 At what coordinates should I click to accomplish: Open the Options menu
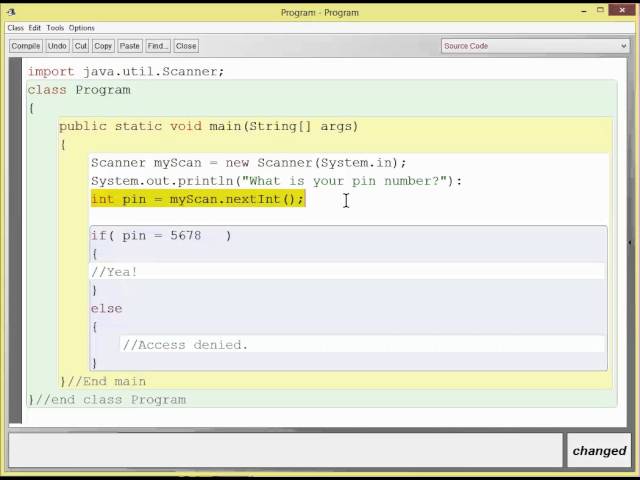(82, 28)
